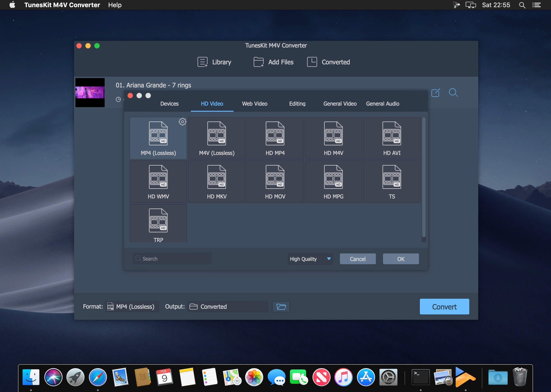Open Finder from the Dock

tap(31, 377)
